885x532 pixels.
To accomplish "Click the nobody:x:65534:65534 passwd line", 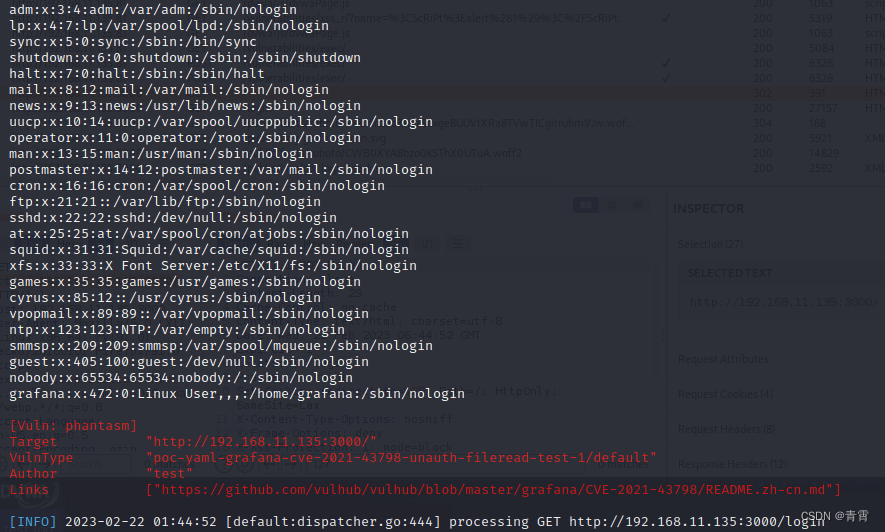I will click(x=181, y=377).
